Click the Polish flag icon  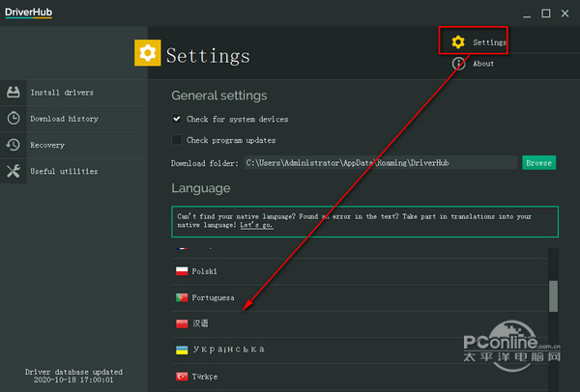181,271
